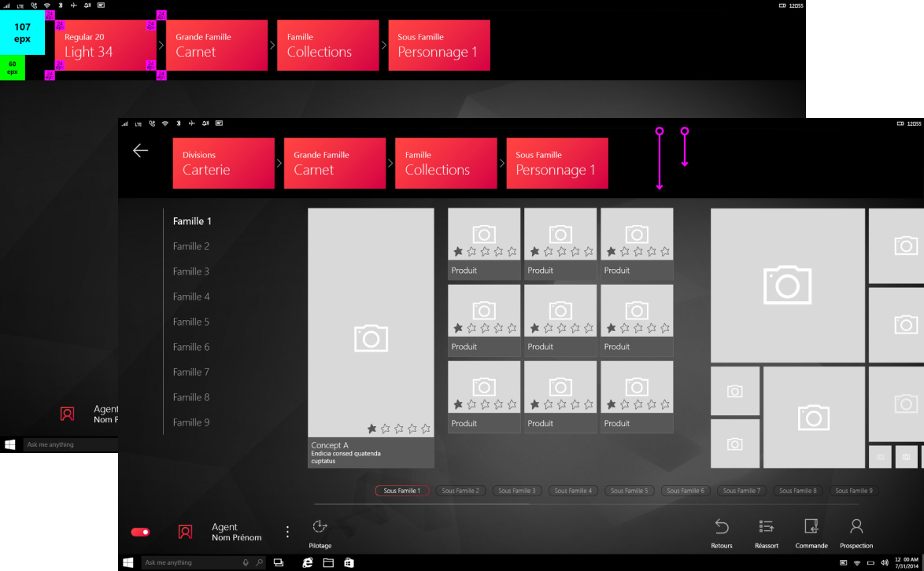Screen dimensions: 924x571
Task: Click the red Agent profile icon
Action: click(x=186, y=532)
